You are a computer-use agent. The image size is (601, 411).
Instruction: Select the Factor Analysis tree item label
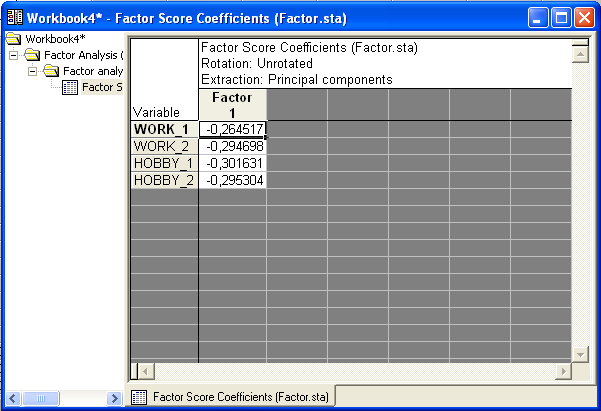[83, 55]
